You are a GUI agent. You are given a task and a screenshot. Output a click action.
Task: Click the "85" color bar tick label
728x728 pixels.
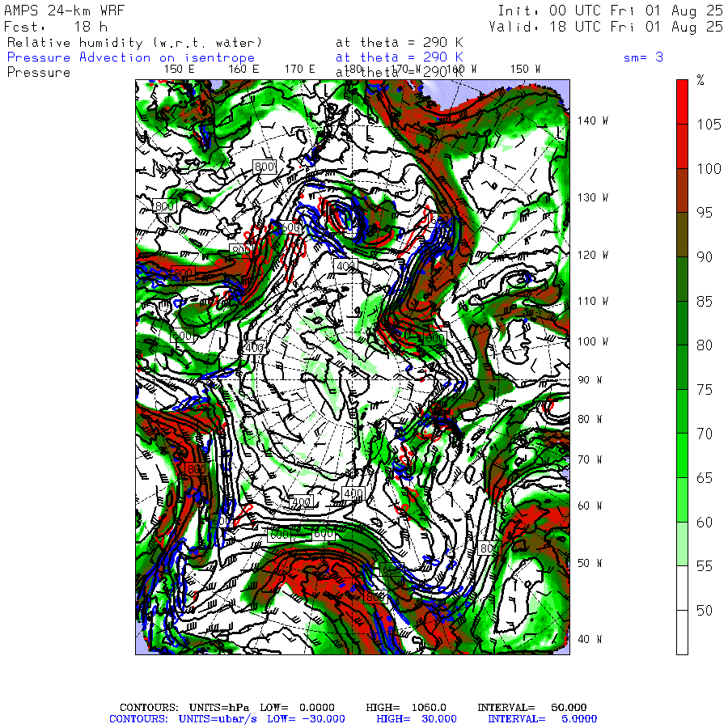(705, 302)
